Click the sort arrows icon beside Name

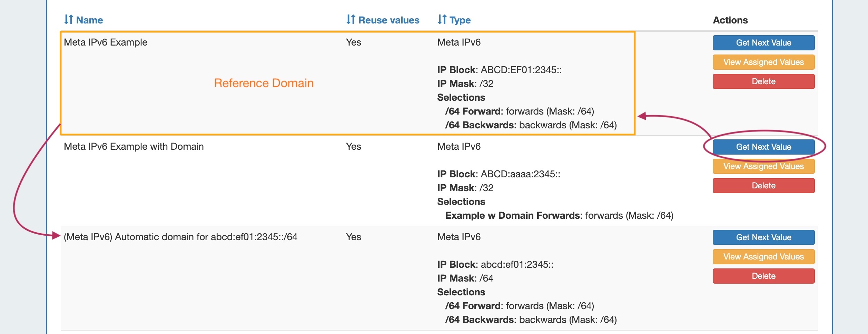click(x=68, y=20)
